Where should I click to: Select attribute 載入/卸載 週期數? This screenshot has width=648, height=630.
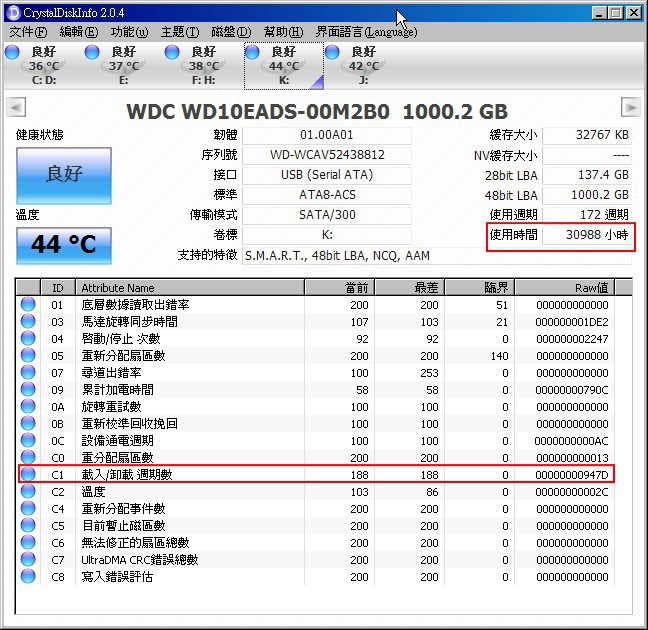click(x=127, y=475)
